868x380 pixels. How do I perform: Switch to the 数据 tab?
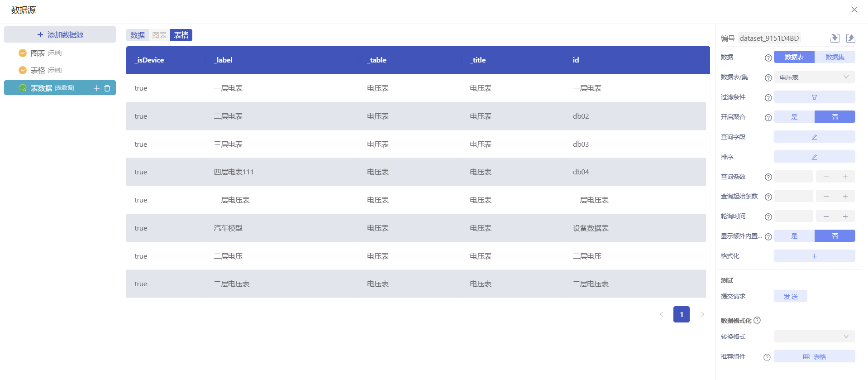tap(138, 35)
